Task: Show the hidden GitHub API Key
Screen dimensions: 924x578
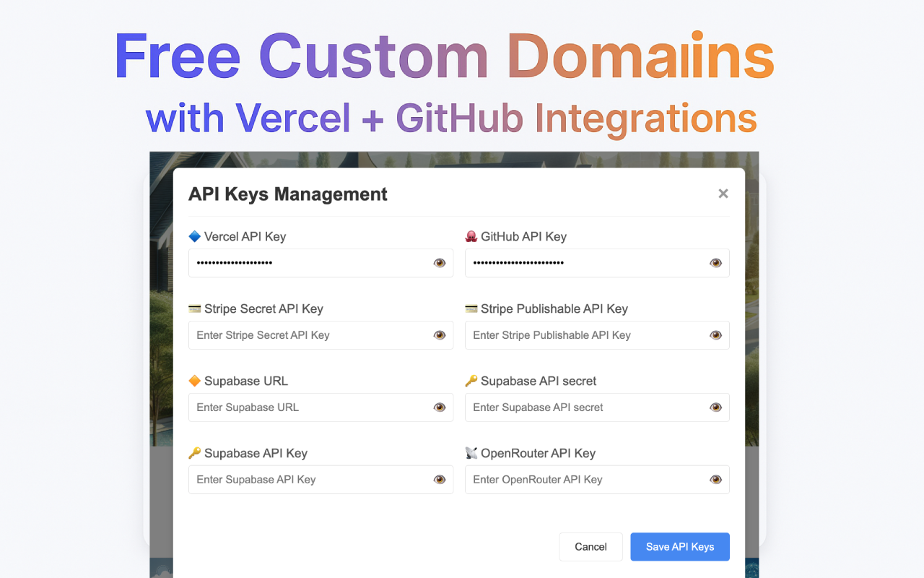Action: 715,263
